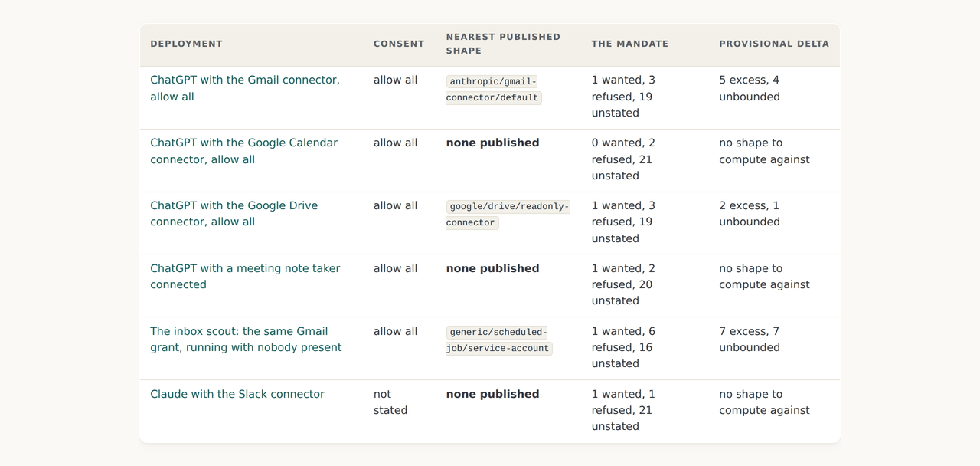Click '5 excess, 4 unbounded' delta cell
980x466 pixels.
coord(750,88)
